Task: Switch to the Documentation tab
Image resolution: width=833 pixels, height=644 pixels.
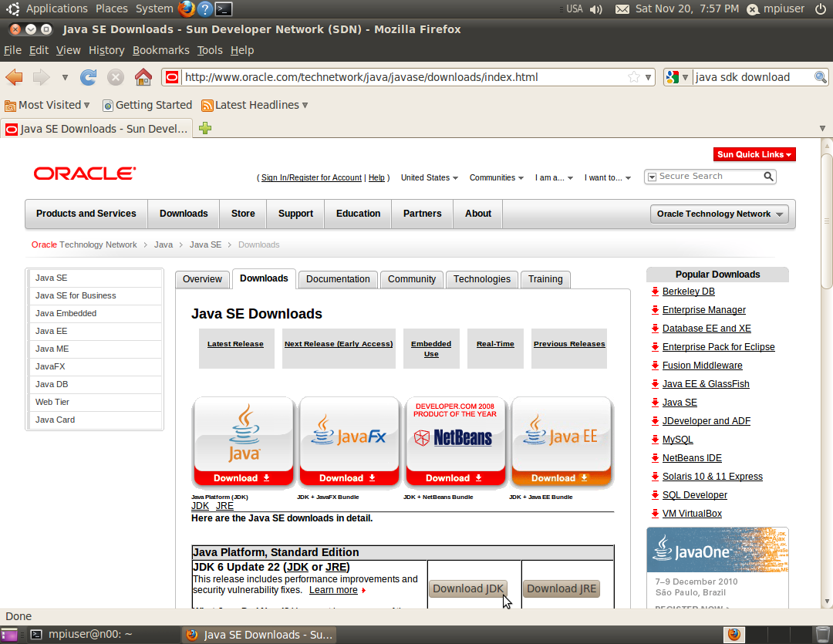Action: 338,279
